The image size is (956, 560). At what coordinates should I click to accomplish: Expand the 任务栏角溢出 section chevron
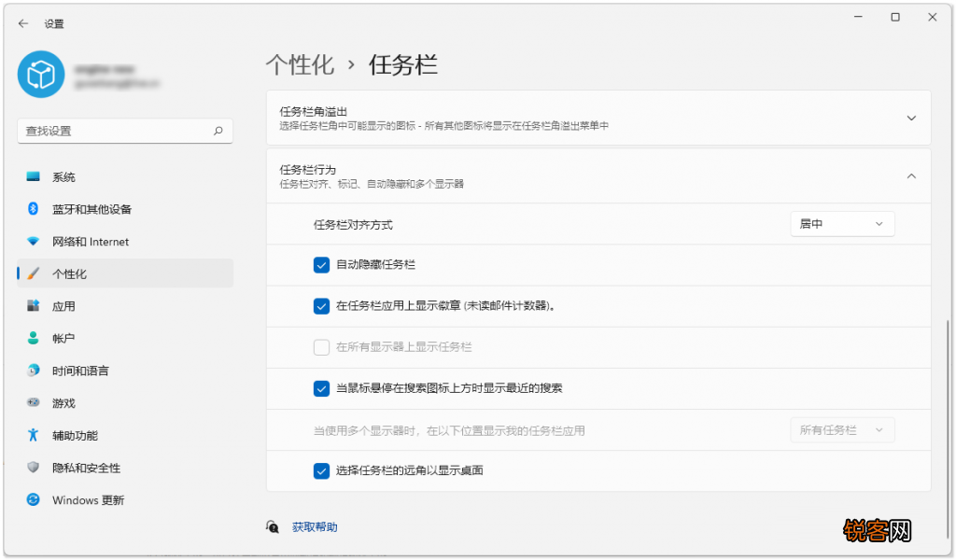tap(911, 119)
